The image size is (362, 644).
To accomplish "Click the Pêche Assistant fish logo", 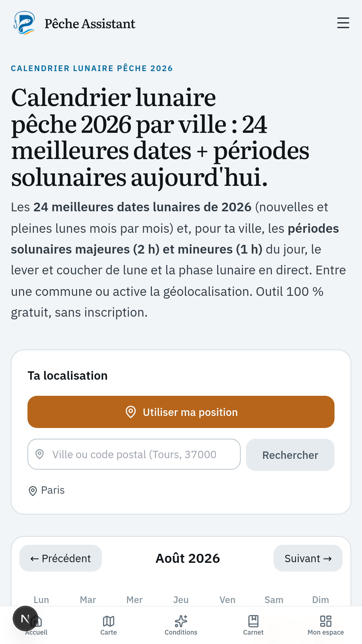I will [x=24, y=23].
